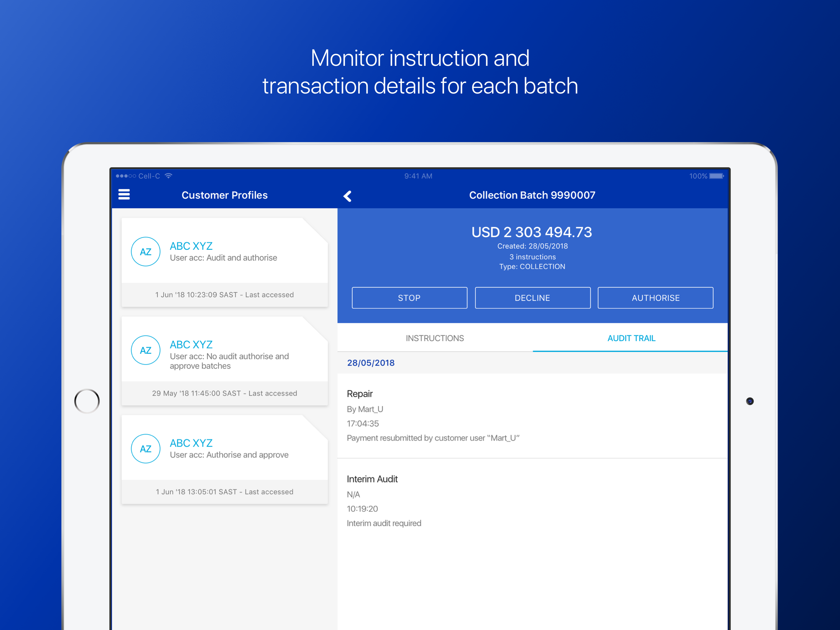Tap the battery indicator icon
Screen dimensions: 840x630
717,176
